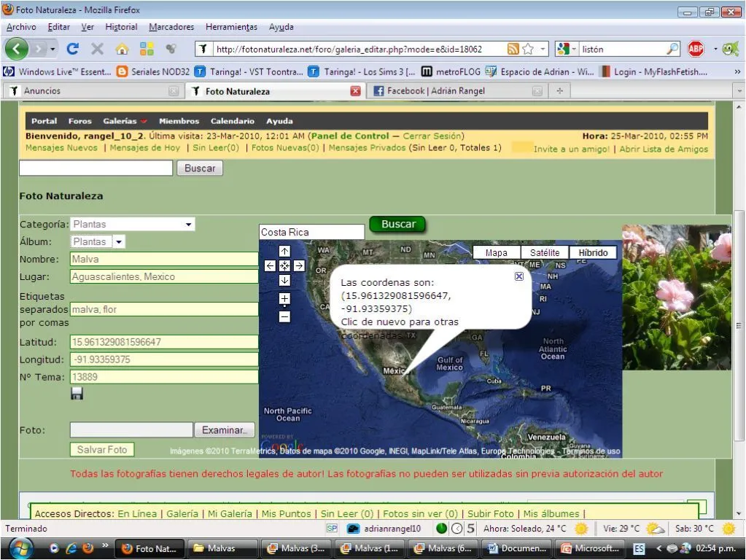
Task: Click the Firefox forward arrow button
Action: coord(39,49)
